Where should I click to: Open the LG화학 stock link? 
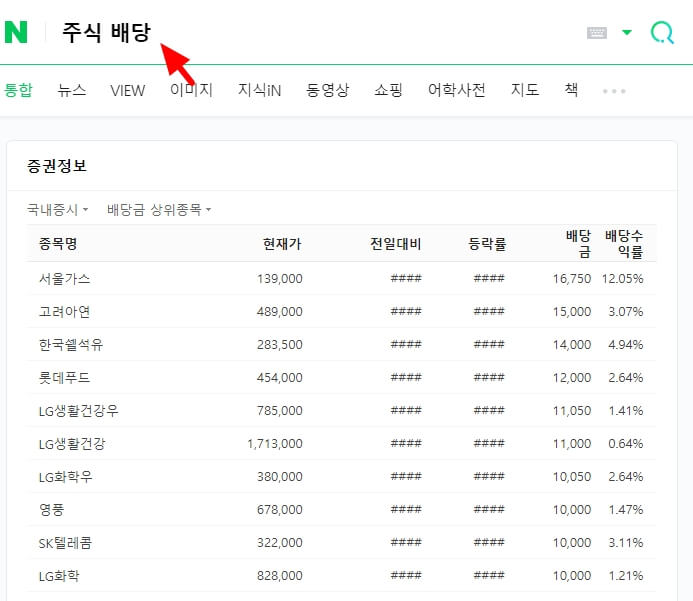point(59,576)
